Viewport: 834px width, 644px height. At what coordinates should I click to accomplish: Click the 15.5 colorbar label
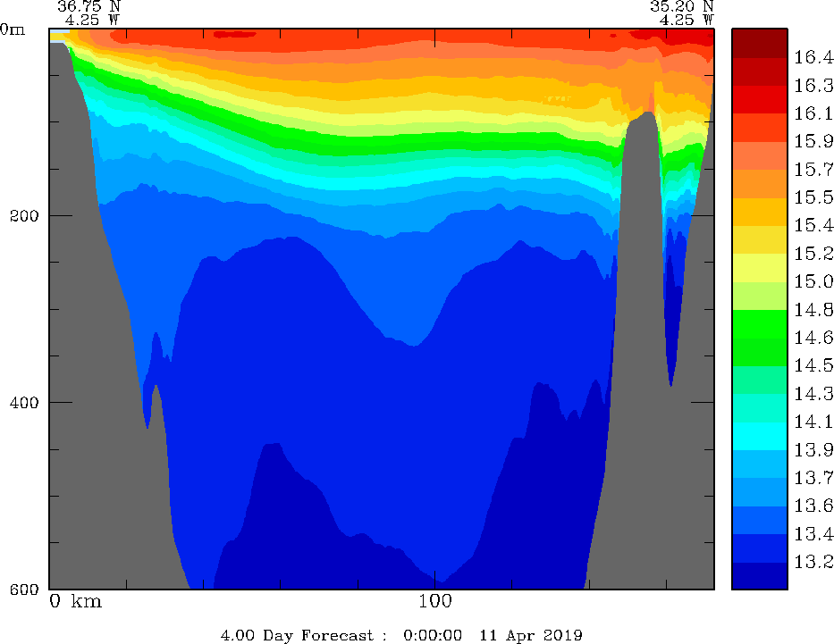click(x=813, y=197)
